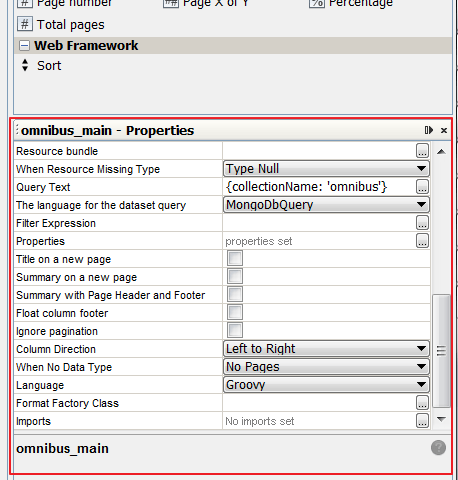Viewport: 458px width, 480px height.
Task: Enable Float column footer checkbox
Action: coord(235,313)
